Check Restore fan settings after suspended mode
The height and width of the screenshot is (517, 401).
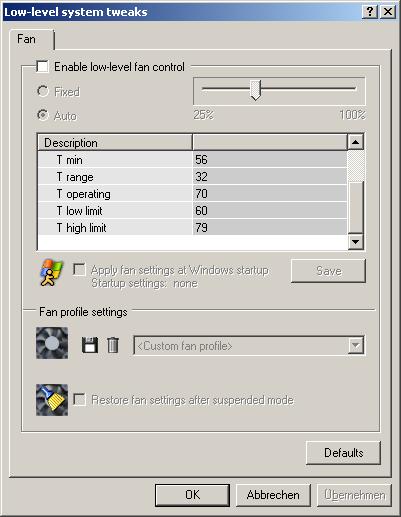[x=79, y=399]
